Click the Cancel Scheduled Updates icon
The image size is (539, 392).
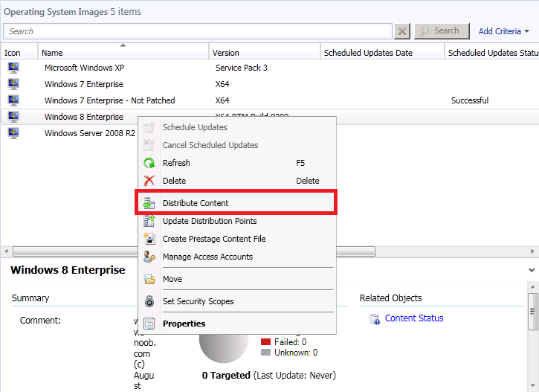149,145
